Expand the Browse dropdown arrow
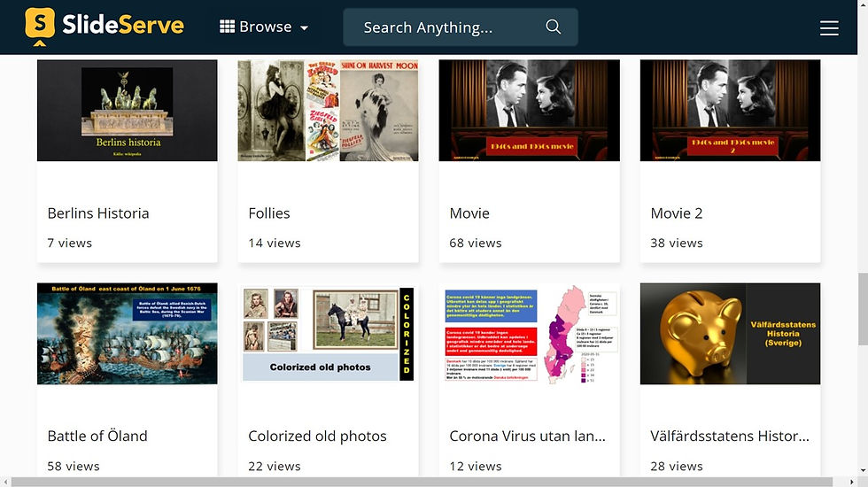 304,27
